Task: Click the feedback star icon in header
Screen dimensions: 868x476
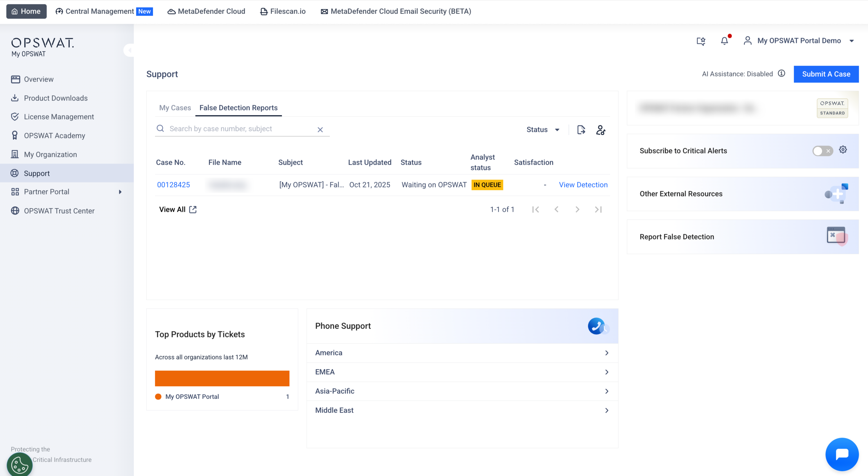Action: [701, 41]
